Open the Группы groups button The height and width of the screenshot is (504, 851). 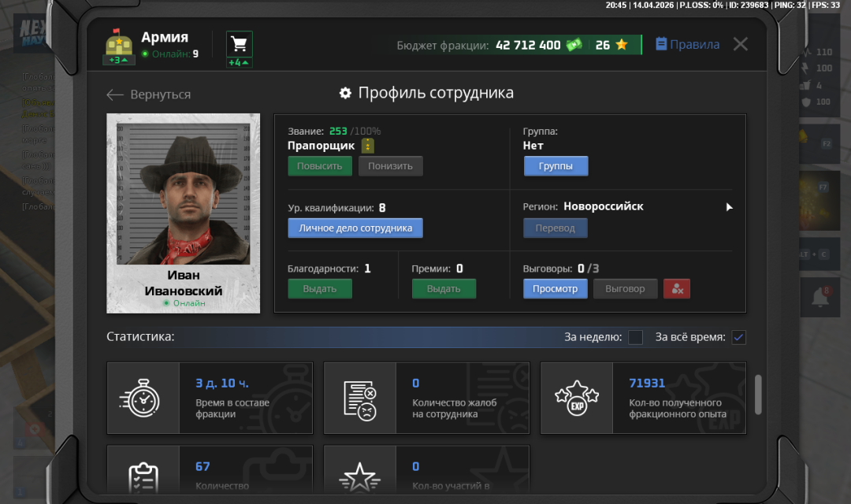[x=556, y=166]
